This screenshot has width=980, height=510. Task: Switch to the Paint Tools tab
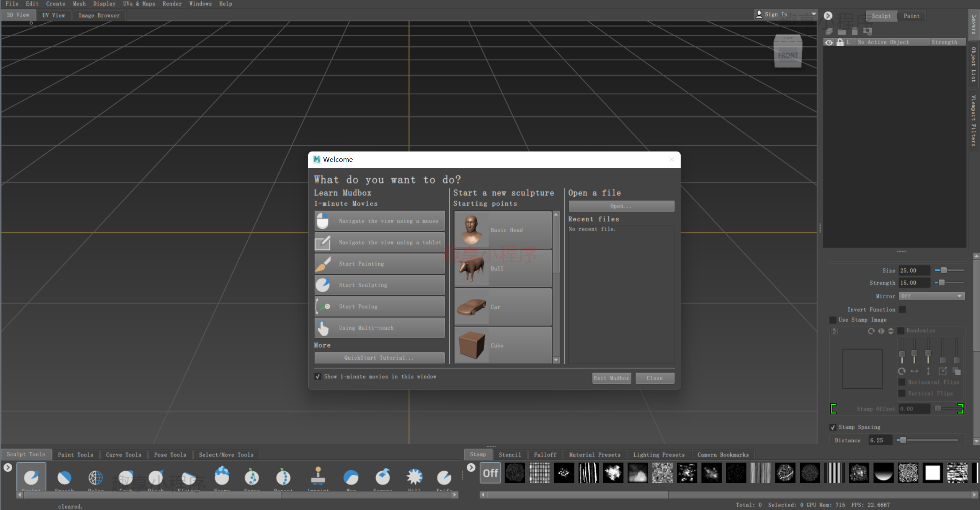tap(75, 455)
